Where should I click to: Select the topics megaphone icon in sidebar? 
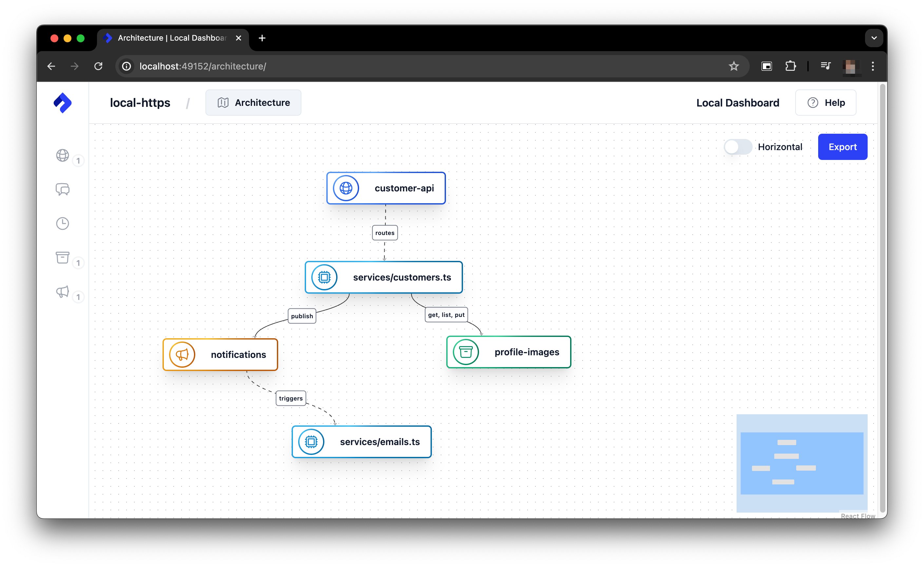point(63,292)
